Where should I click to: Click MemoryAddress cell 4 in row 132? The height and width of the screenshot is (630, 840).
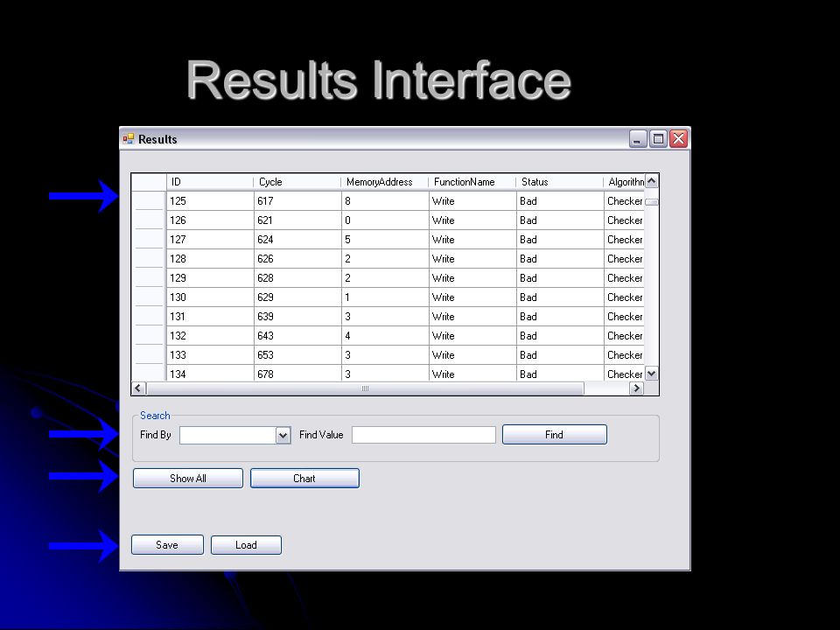click(x=385, y=336)
